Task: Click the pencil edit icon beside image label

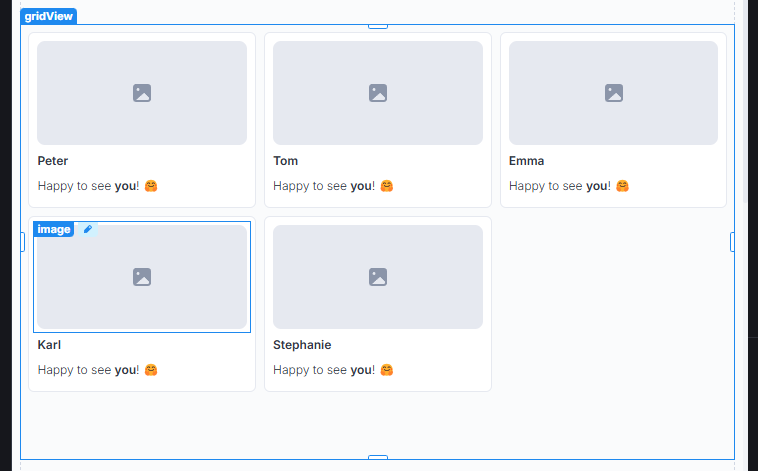Action: tap(87, 229)
